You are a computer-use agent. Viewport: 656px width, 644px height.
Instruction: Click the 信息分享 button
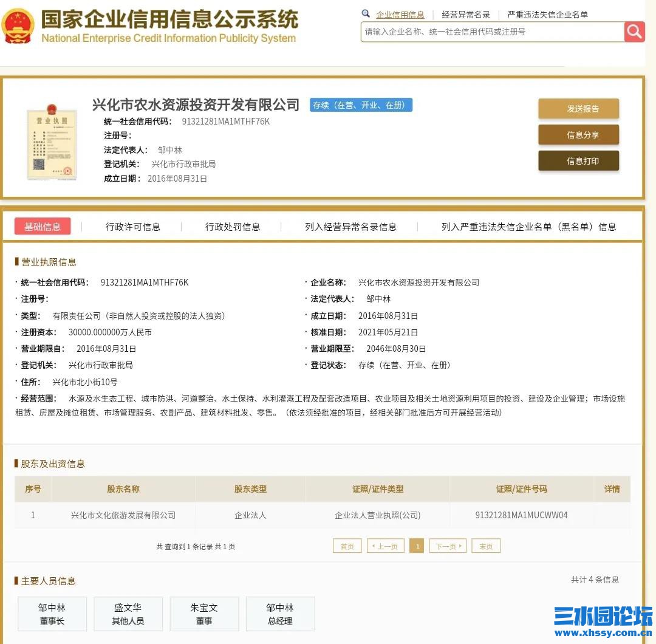tap(578, 135)
